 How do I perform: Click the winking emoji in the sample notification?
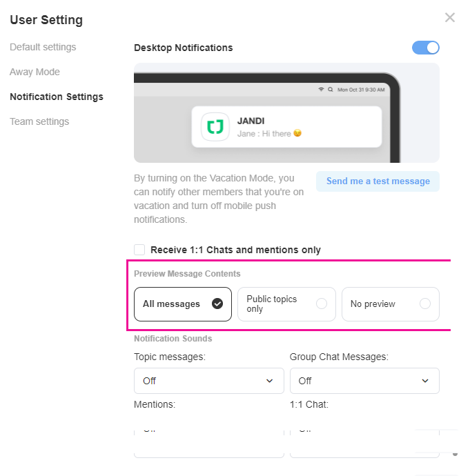pos(297,133)
